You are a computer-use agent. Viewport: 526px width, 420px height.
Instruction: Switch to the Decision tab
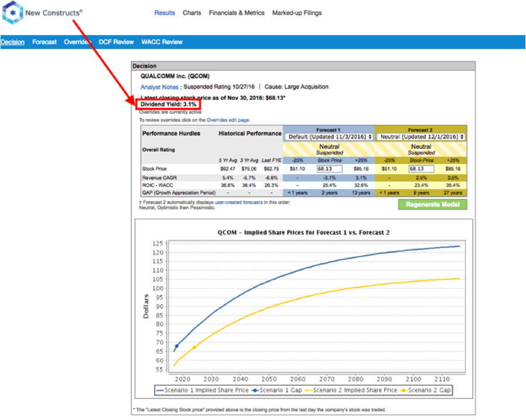tap(12, 42)
